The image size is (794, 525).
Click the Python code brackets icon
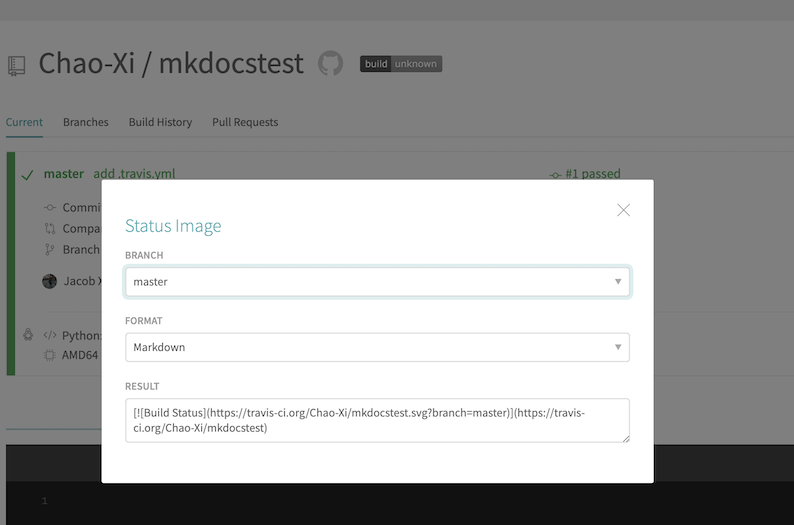point(49,335)
